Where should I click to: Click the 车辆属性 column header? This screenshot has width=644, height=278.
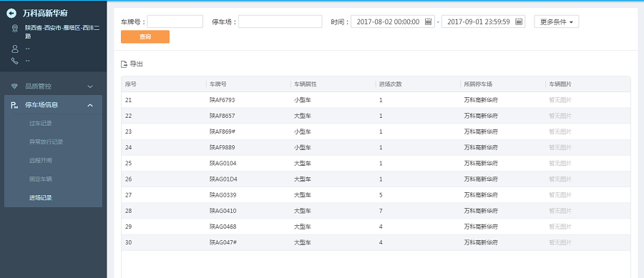pyautogui.click(x=305, y=84)
